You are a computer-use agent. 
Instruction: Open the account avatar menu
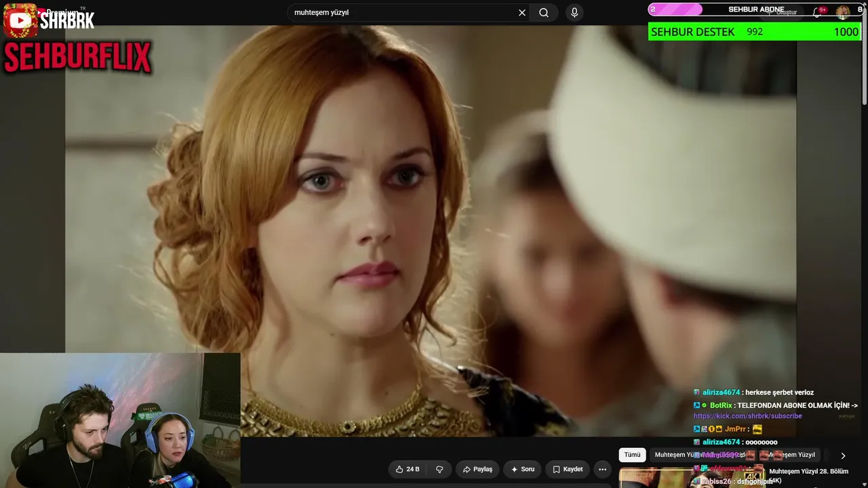tap(843, 12)
